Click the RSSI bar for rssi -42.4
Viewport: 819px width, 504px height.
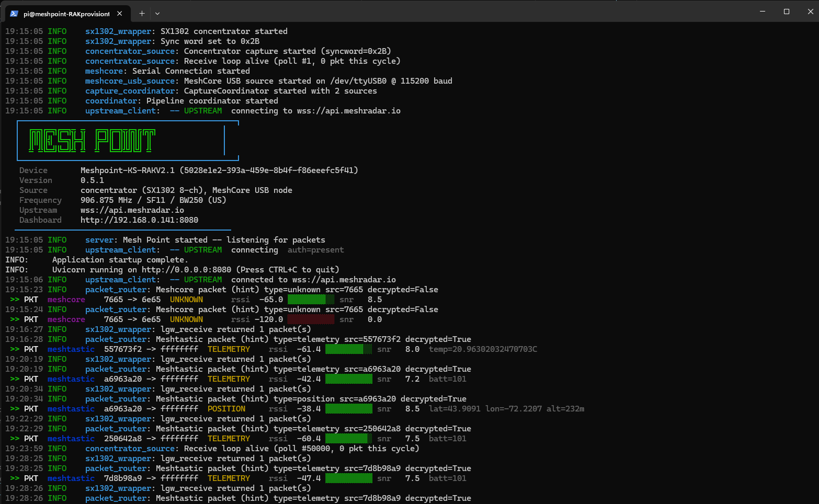[x=349, y=379]
